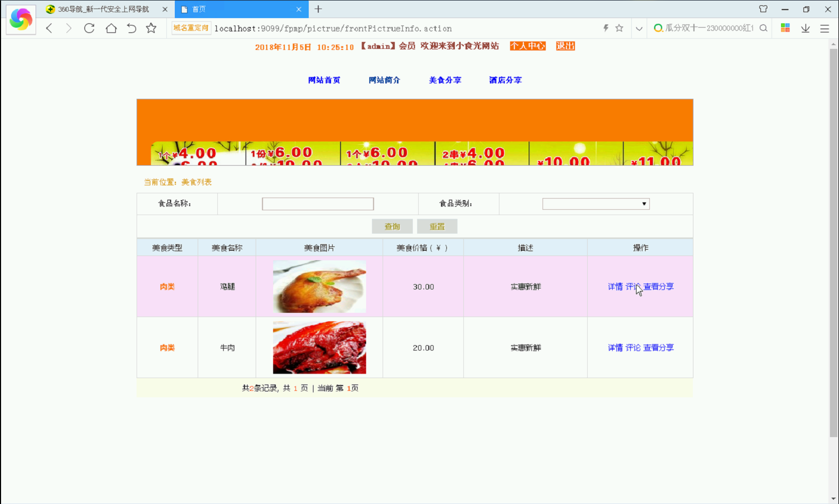Click the 操作 column header
This screenshot has width=839, height=504.
pos(640,247)
